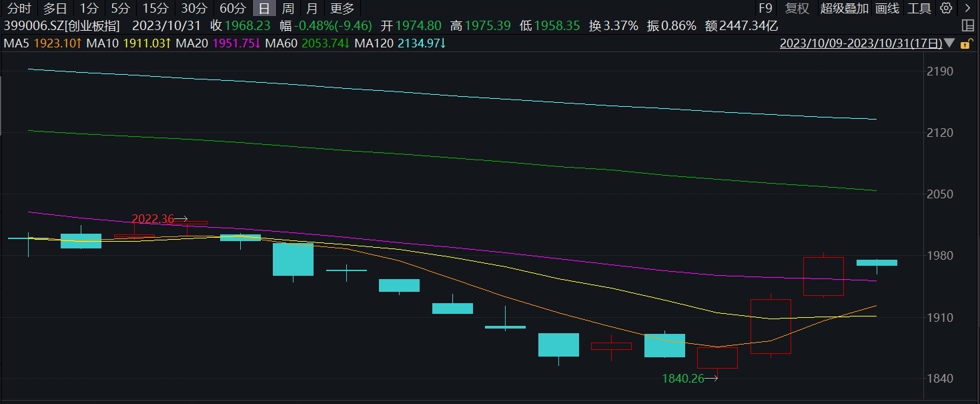The width and height of the screenshot is (980, 404).
Task: Select the 60分 period tab
Action: [x=232, y=9]
